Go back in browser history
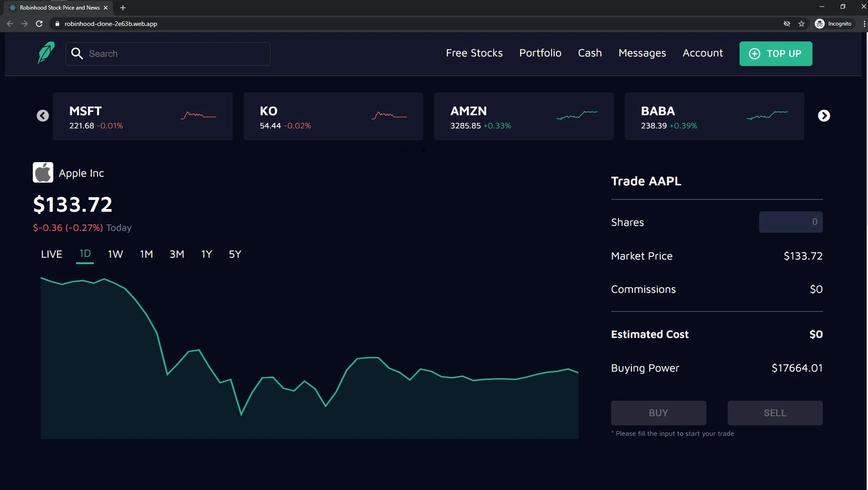Screen dimensions: 868x490 tap(10, 24)
